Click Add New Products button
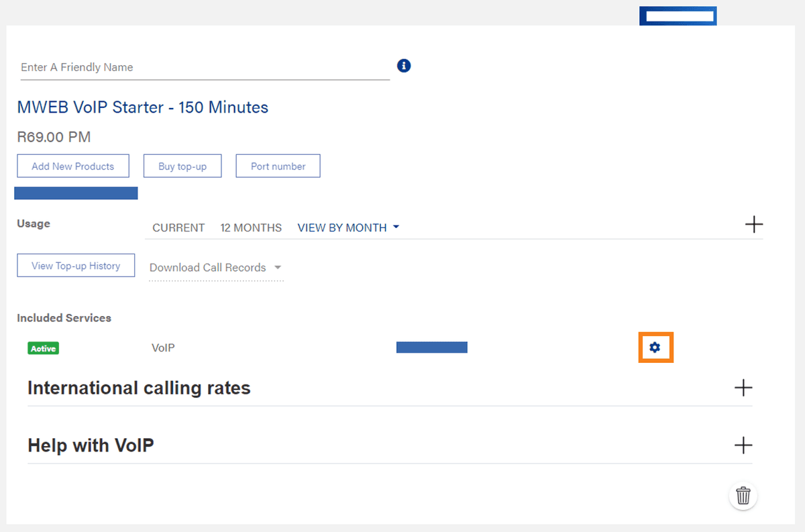Viewport: 805px width, 532px height. pos(73,166)
